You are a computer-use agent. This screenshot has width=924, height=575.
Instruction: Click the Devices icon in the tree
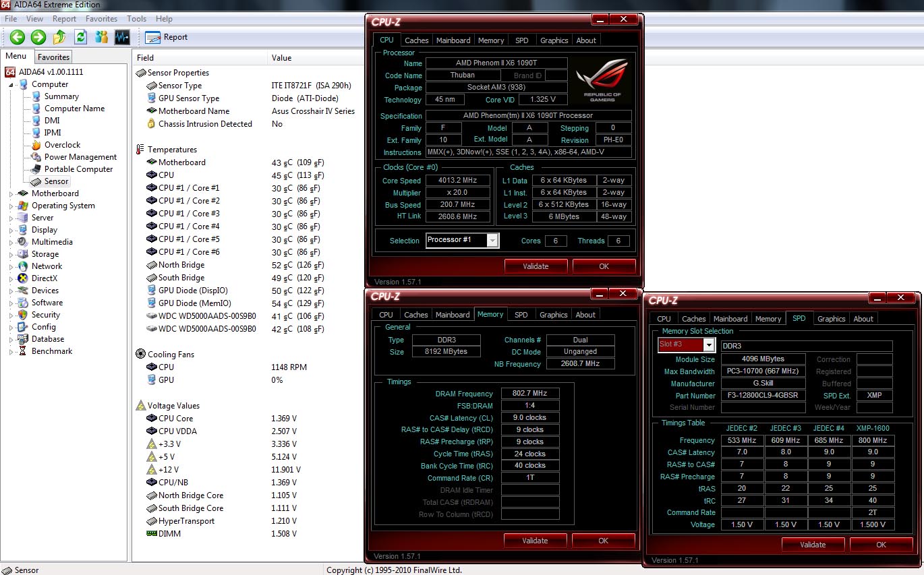24,291
